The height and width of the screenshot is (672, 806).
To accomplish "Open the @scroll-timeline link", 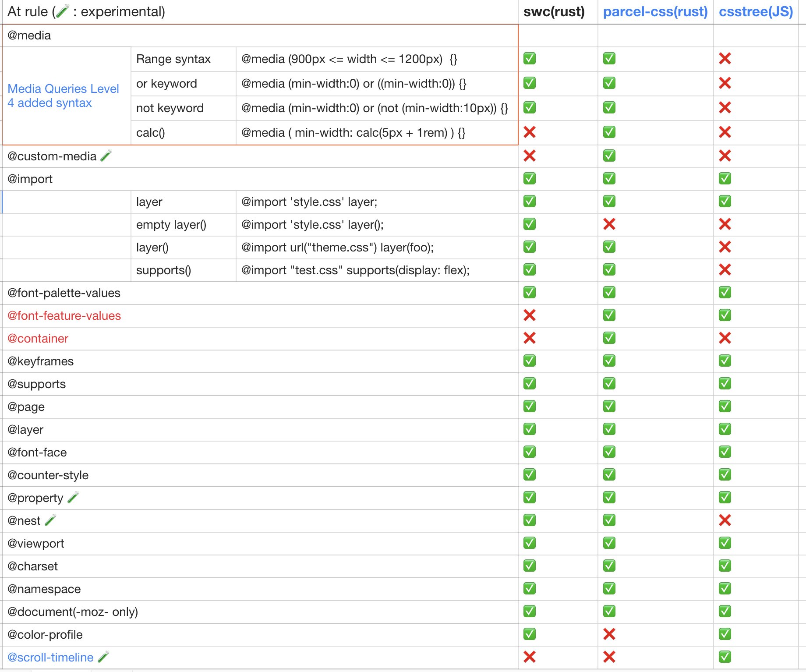I will [x=50, y=657].
